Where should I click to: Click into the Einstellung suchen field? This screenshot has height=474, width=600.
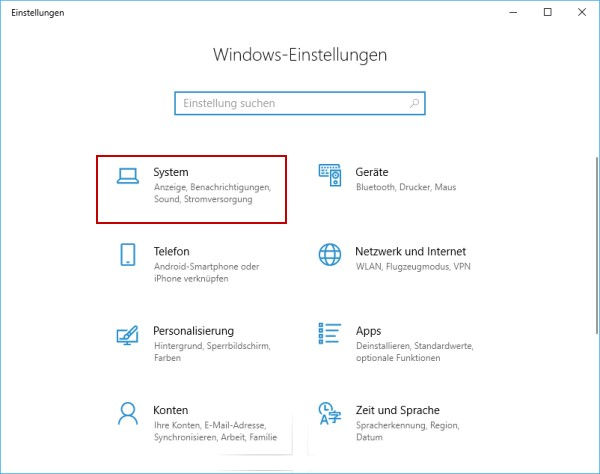tap(300, 103)
